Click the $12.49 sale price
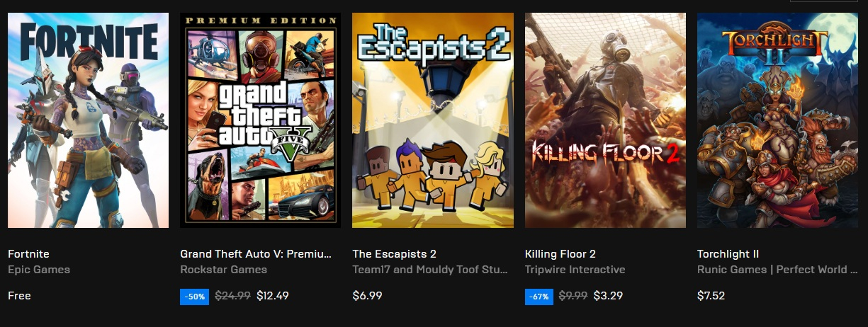 coord(273,296)
